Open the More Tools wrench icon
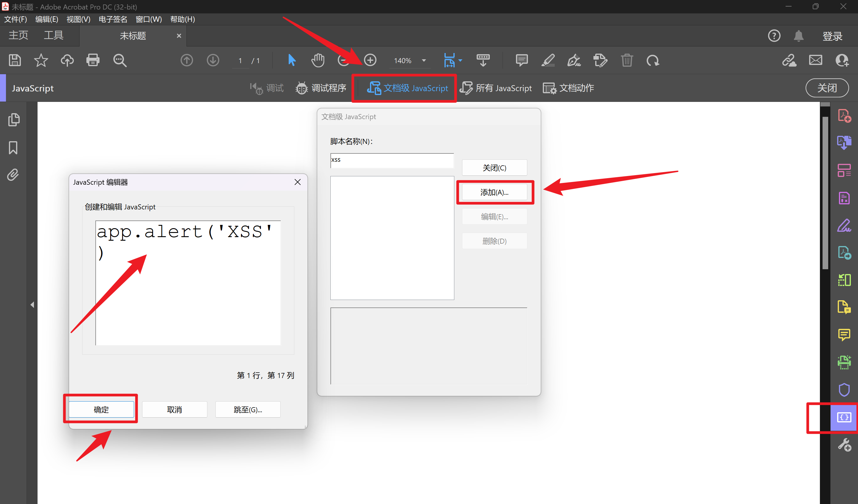Image resolution: width=858 pixels, height=504 pixels. (844, 445)
